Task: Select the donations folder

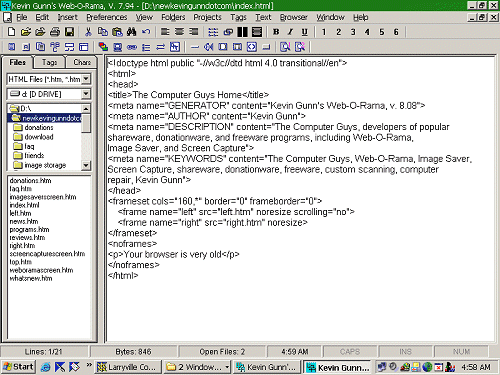Action: pyautogui.click(x=39, y=127)
